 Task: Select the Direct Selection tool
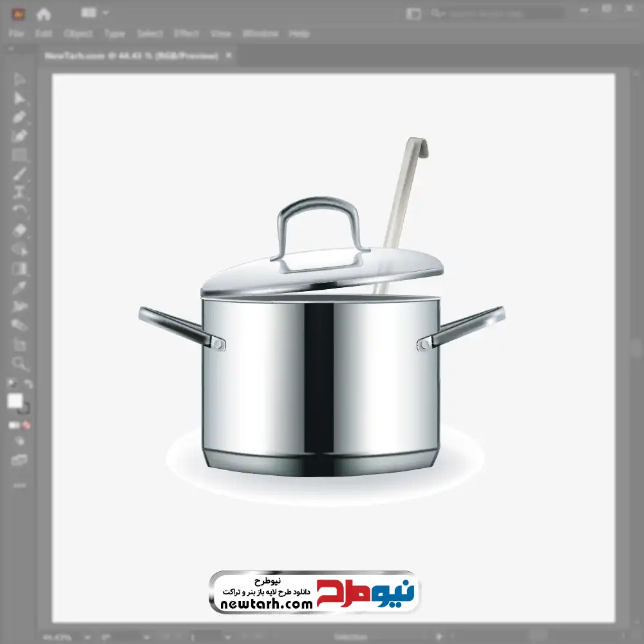19,98
